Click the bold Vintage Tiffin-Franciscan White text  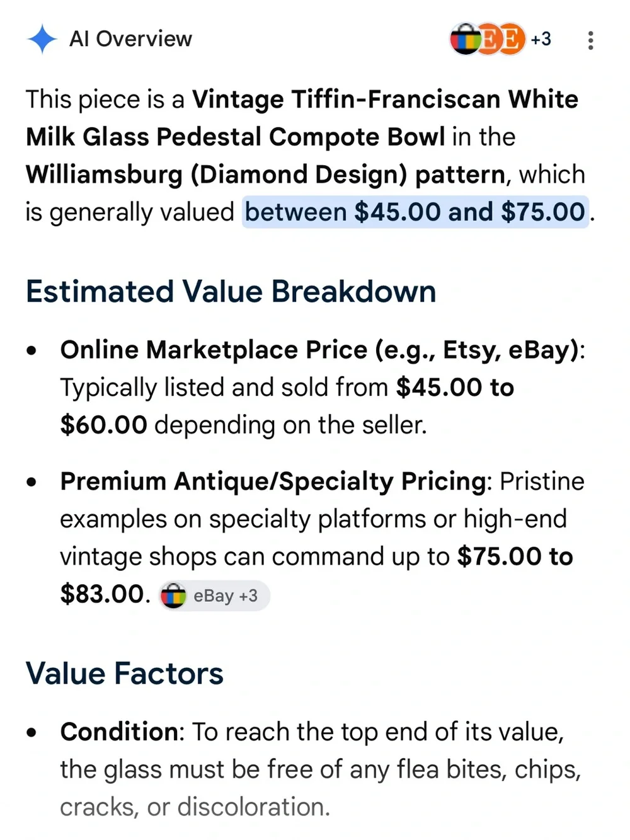(x=385, y=100)
